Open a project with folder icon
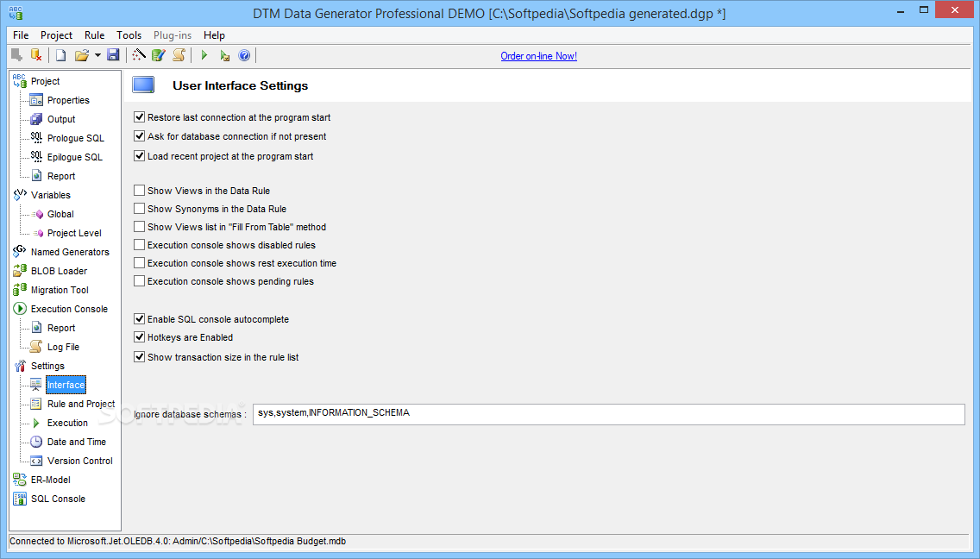The image size is (980, 559). pyautogui.click(x=82, y=55)
